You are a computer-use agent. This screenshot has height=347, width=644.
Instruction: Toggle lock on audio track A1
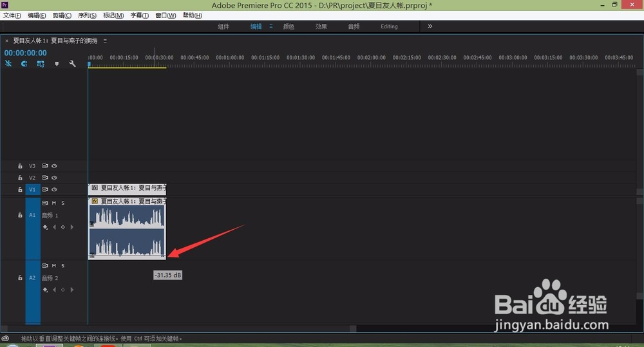point(20,215)
